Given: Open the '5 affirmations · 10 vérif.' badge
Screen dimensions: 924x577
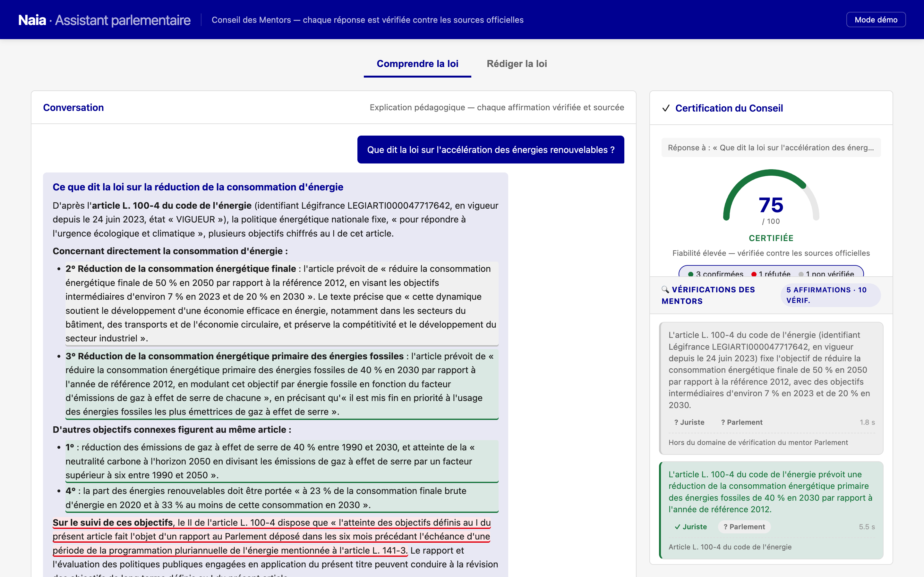Looking at the screenshot, I should (x=830, y=295).
